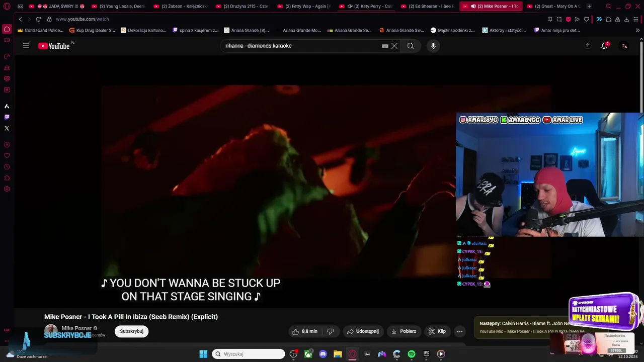Go back with the browser back arrow
644x362 pixels.
[20, 19]
